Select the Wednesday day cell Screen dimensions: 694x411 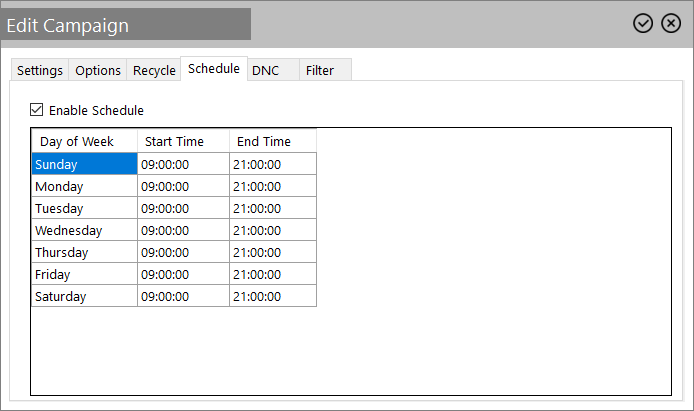pyautogui.click(x=84, y=230)
